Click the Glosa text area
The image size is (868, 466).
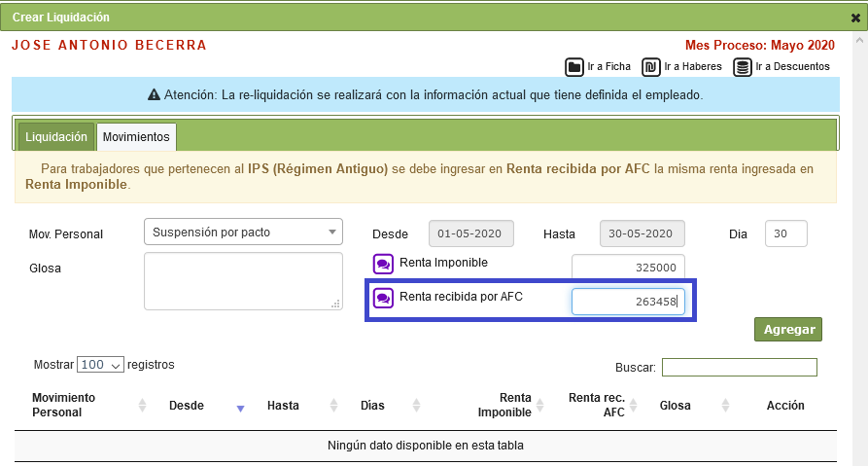tap(243, 281)
